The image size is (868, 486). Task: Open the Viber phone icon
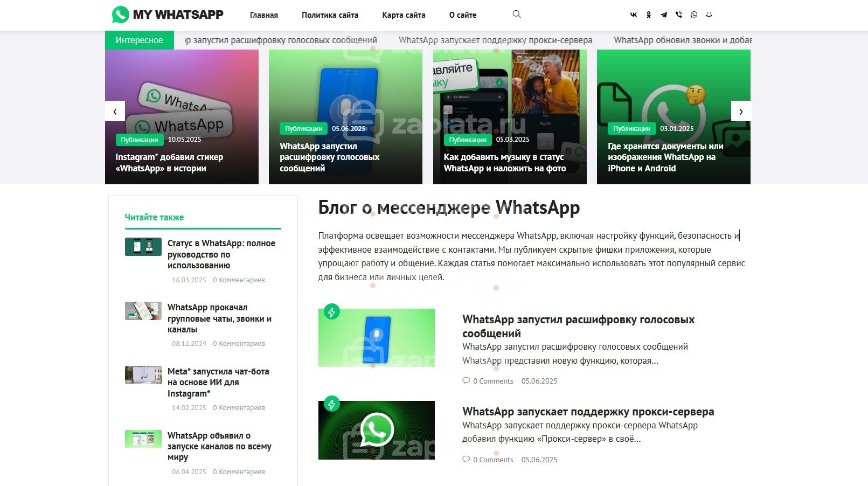click(679, 15)
